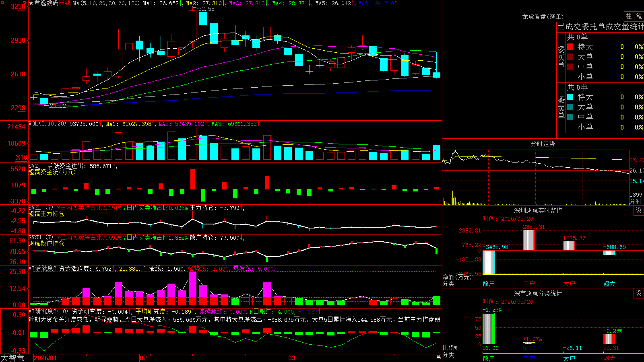This screenshot has height=362, width=644.
Task: Click 散户 label under 深市超赢分类统计 chart
Action: [x=489, y=358]
